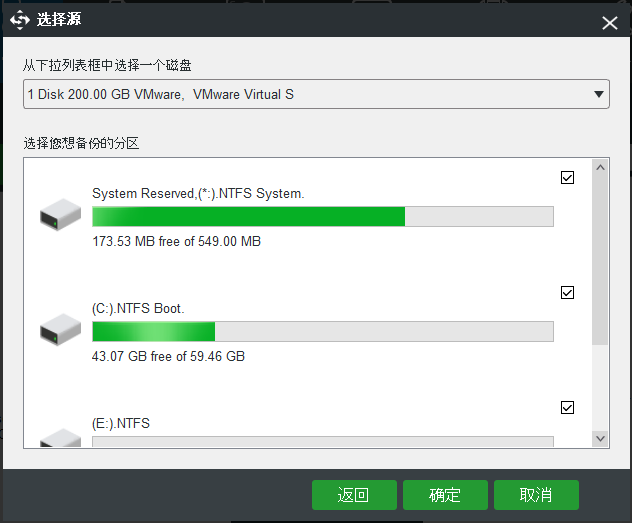Uncheck the (C:) NTFS Boot partition checkbox

pyautogui.click(x=567, y=293)
